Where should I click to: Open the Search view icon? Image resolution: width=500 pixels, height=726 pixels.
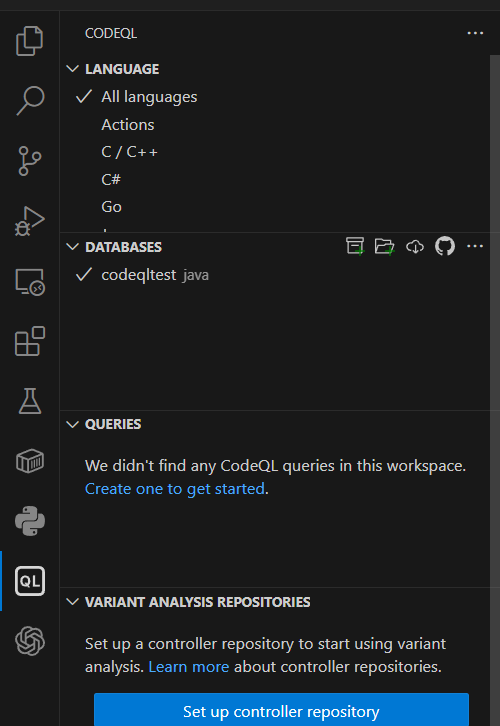point(30,100)
